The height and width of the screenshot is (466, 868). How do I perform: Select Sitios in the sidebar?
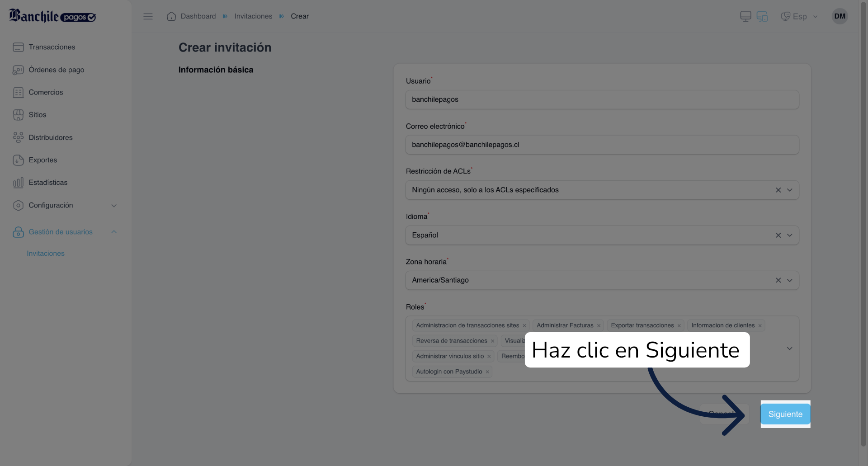29,115
